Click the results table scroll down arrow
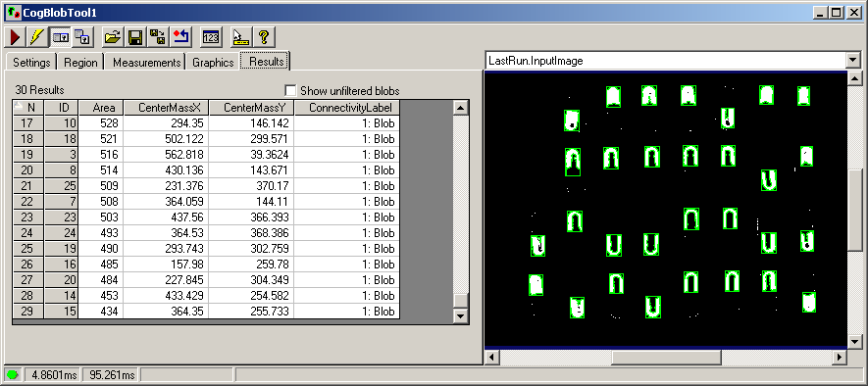 pyautogui.click(x=461, y=315)
